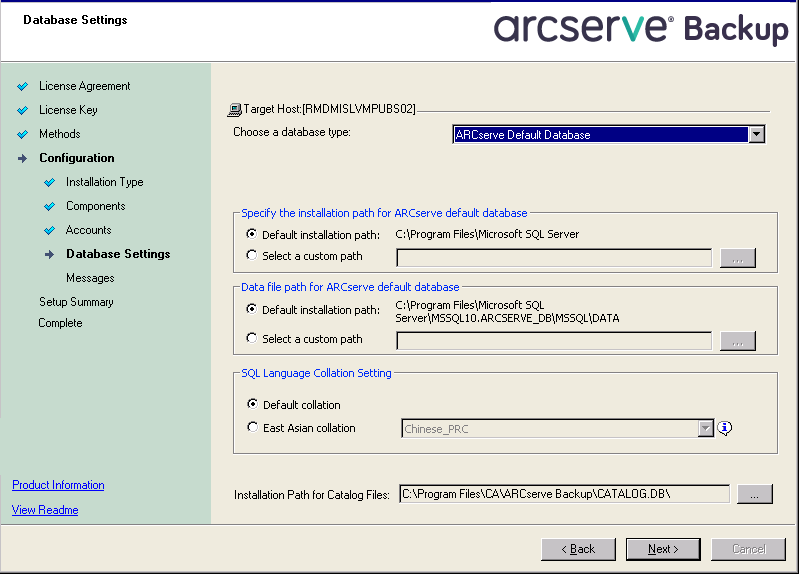799x574 pixels.
Task: Click the Target Host RMDMISLVMPUBS02 label
Action: click(x=330, y=109)
